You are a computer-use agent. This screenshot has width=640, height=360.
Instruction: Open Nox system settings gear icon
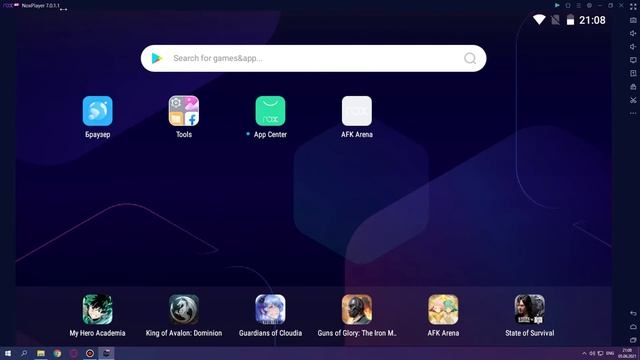pyautogui.click(x=589, y=5)
